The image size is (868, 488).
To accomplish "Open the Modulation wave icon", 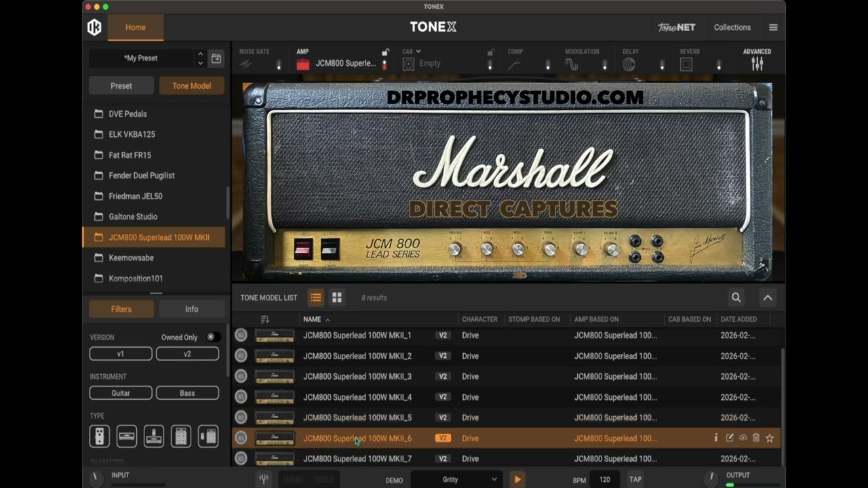I will pos(572,64).
